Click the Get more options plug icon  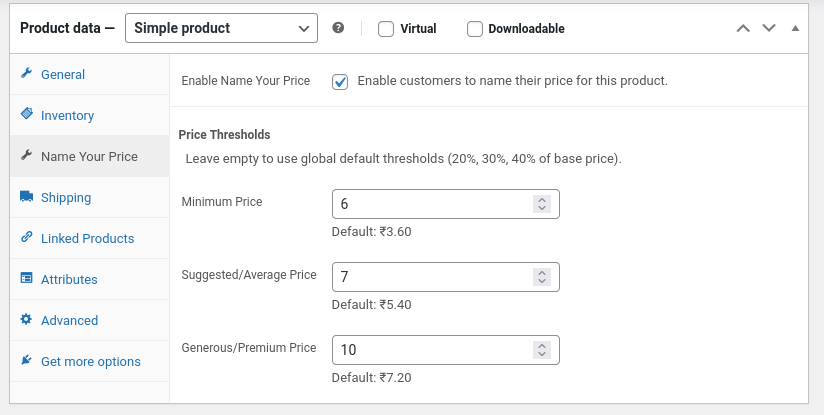26,360
